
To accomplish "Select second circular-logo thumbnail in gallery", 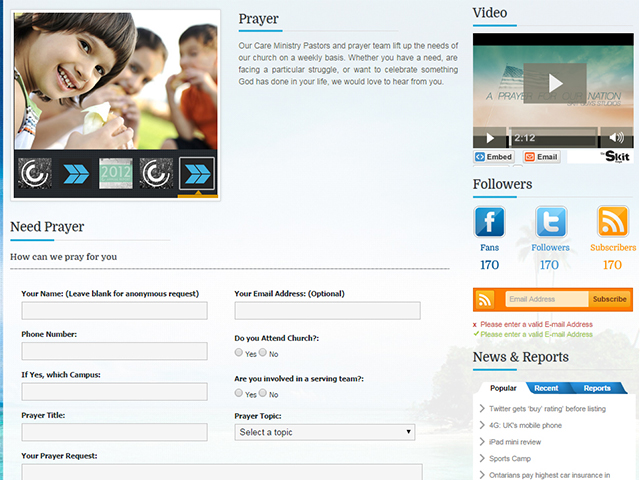I will [156, 173].
